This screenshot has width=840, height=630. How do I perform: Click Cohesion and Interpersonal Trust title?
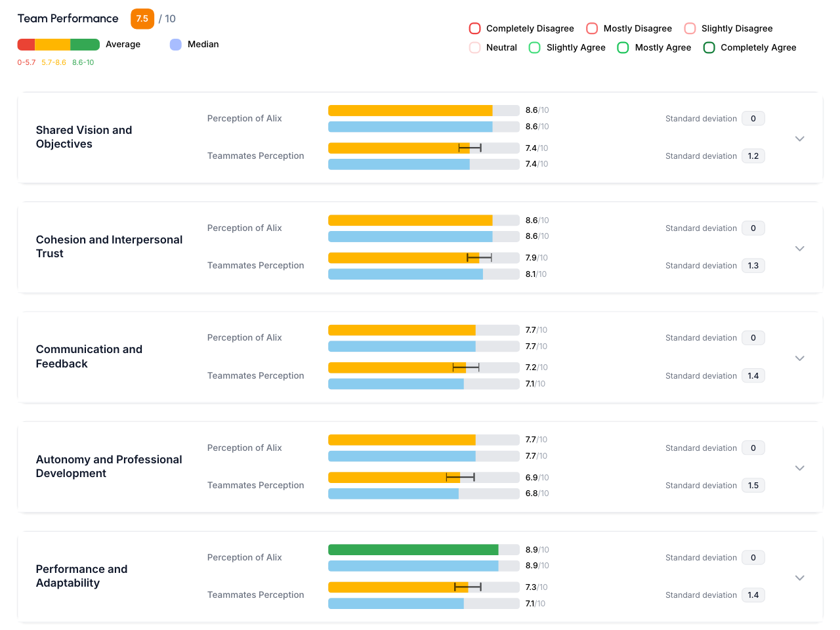110,247
